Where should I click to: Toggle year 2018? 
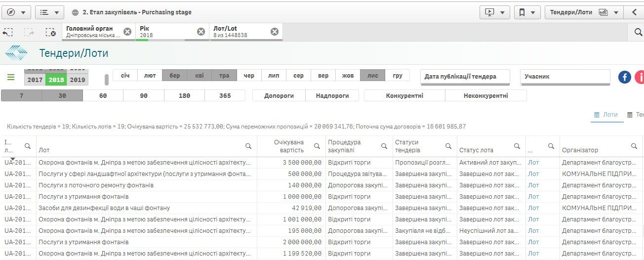pyautogui.click(x=56, y=80)
